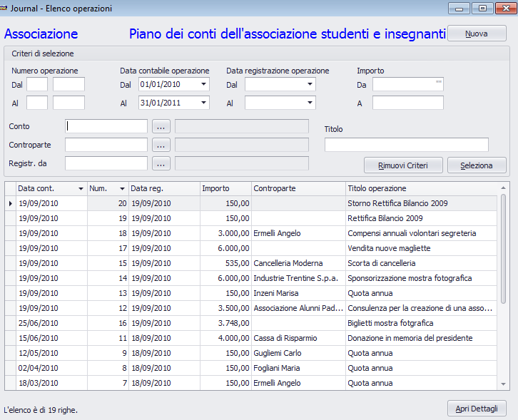
Task: Click the Importo column header
Action: point(226,188)
